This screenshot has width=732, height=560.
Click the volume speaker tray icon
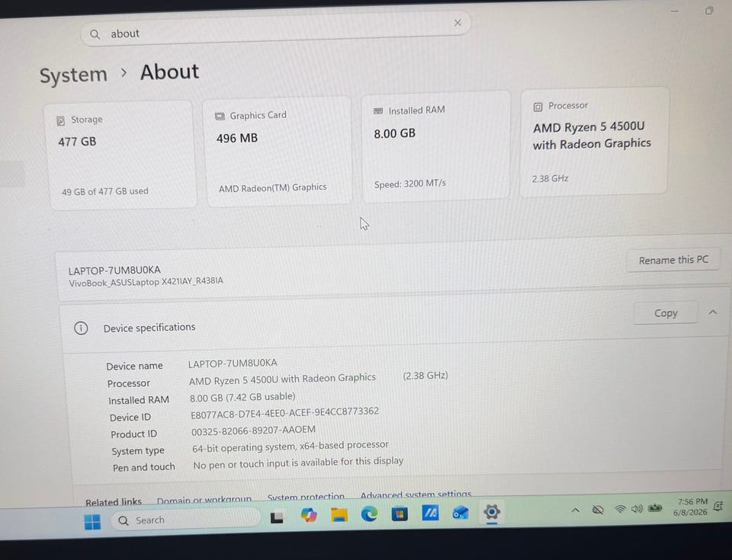coord(637,508)
